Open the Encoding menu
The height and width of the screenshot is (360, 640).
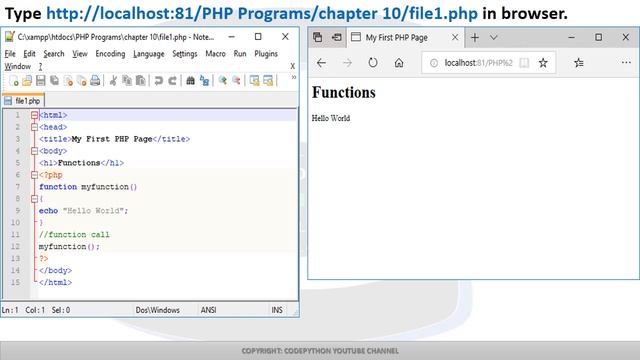[x=110, y=54]
